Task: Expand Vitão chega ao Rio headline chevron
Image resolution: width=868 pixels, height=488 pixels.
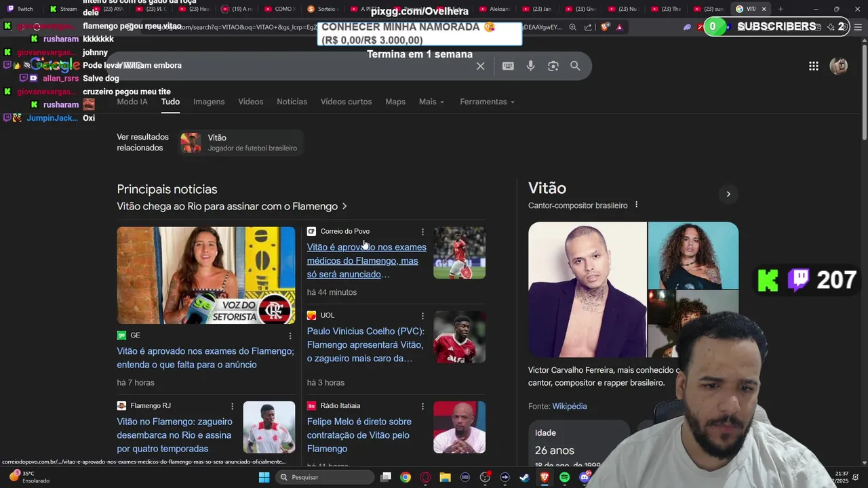Action: 344,206
